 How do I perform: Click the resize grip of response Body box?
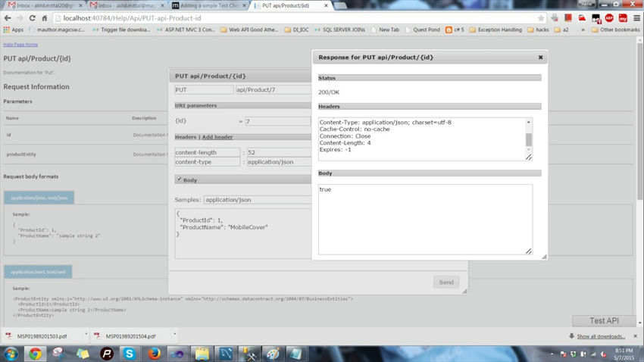[x=529, y=251]
